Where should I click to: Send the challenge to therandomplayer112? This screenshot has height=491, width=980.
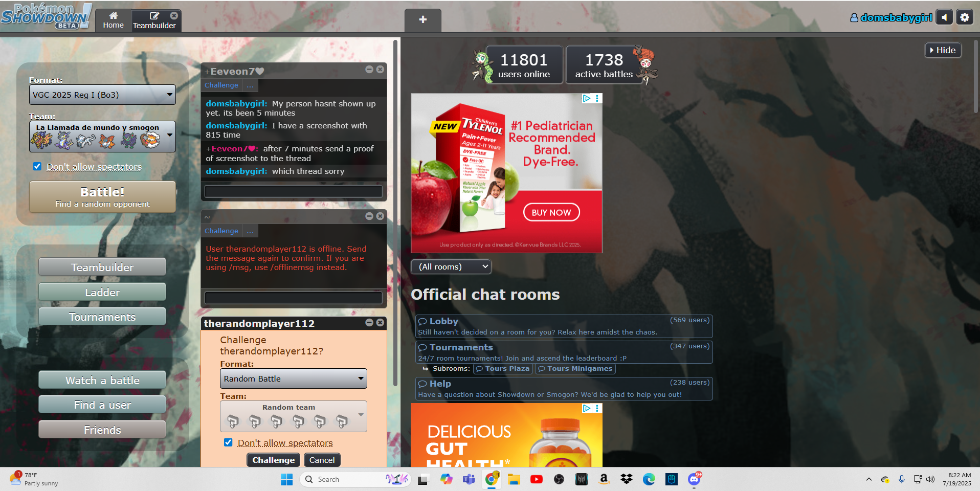(x=273, y=460)
